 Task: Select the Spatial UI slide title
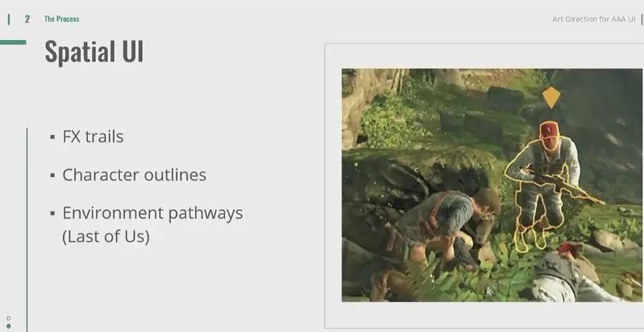click(94, 52)
